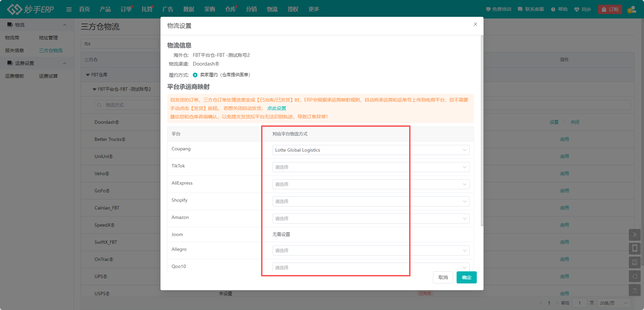Image resolution: width=644 pixels, height=310 pixels.
Task: Toggle the hamburger menu icon beside the logo
Action: (x=69, y=9)
